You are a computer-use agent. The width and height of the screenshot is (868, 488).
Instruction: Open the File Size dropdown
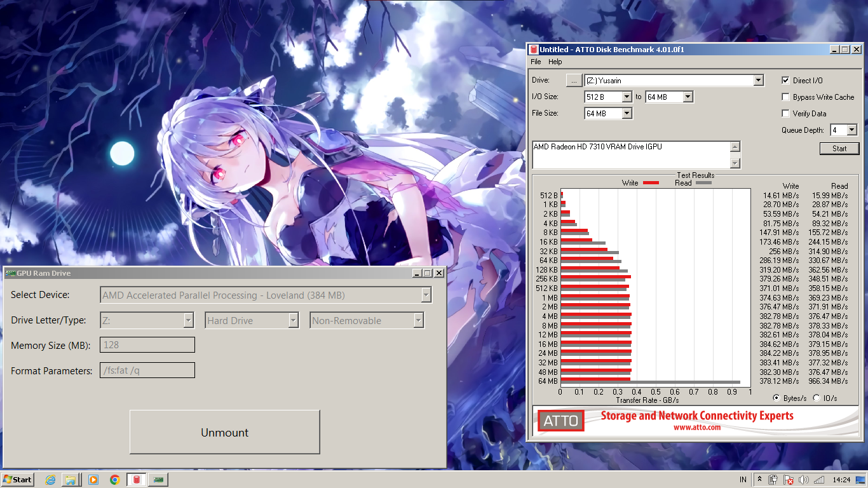tap(627, 114)
